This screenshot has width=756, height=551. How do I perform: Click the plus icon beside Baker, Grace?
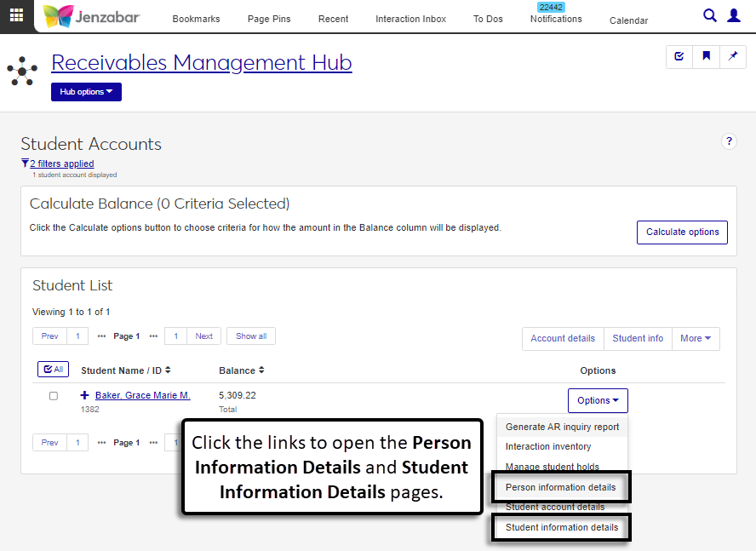pyautogui.click(x=84, y=396)
